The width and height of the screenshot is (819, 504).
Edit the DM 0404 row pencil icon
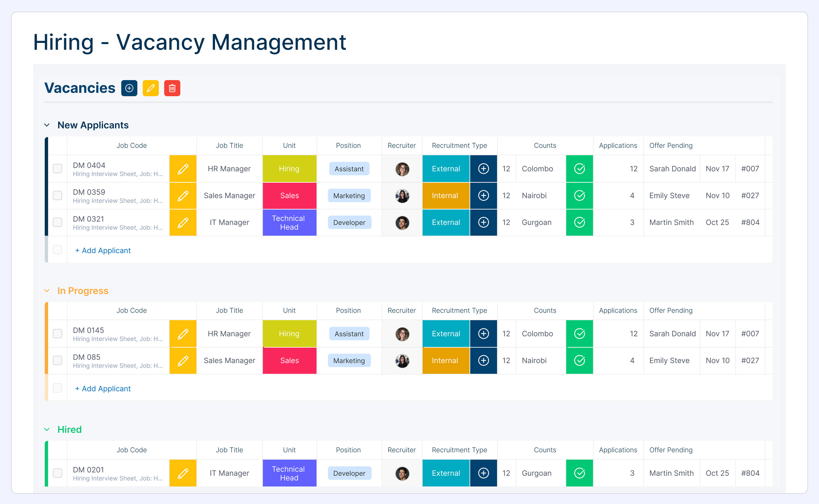click(183, 169)
